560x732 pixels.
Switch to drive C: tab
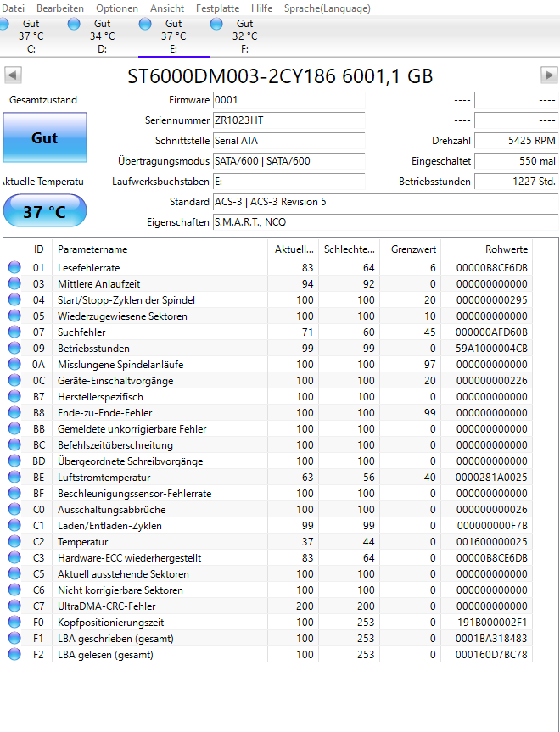31,36
